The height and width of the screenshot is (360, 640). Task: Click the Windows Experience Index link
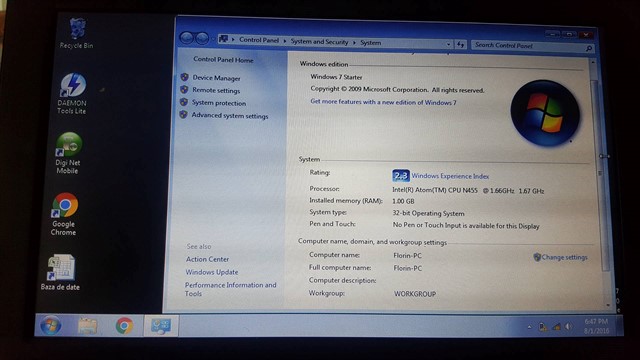(450, 176)
